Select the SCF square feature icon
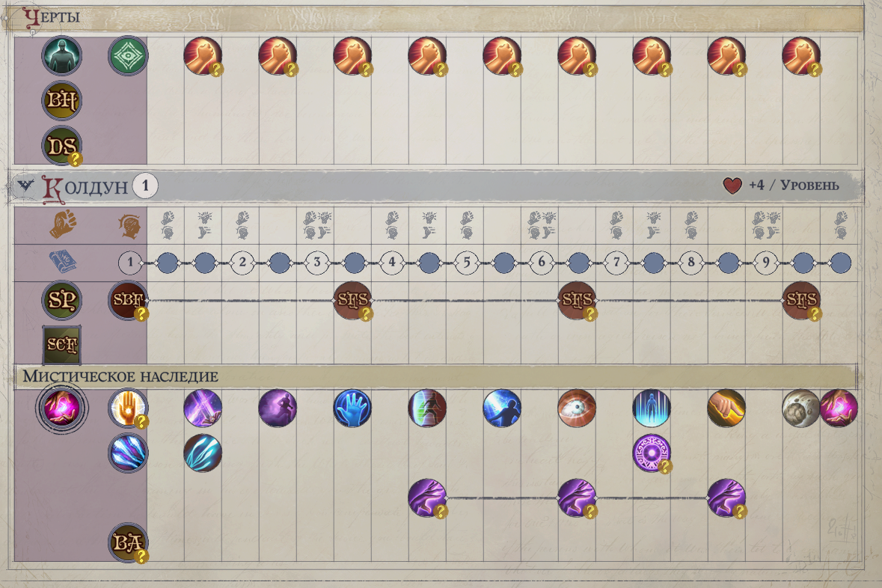Screen dimensions: 882x588 [62, 344]
